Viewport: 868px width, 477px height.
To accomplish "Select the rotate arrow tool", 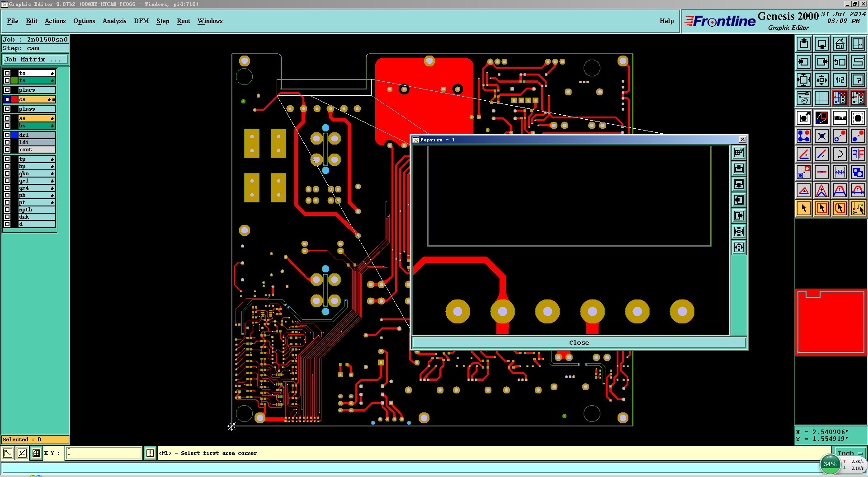I will tap(840, 154).
